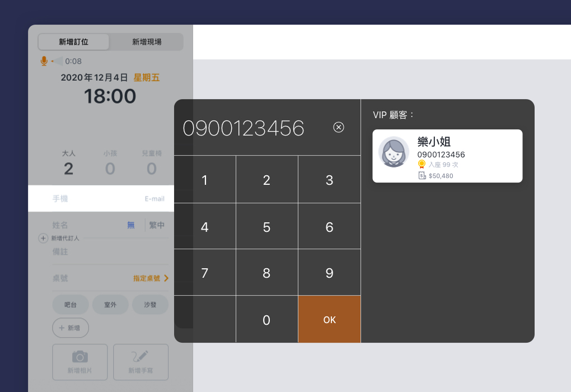Select the 新增訂位 tab
571x392 pixels.
point(74,42)
